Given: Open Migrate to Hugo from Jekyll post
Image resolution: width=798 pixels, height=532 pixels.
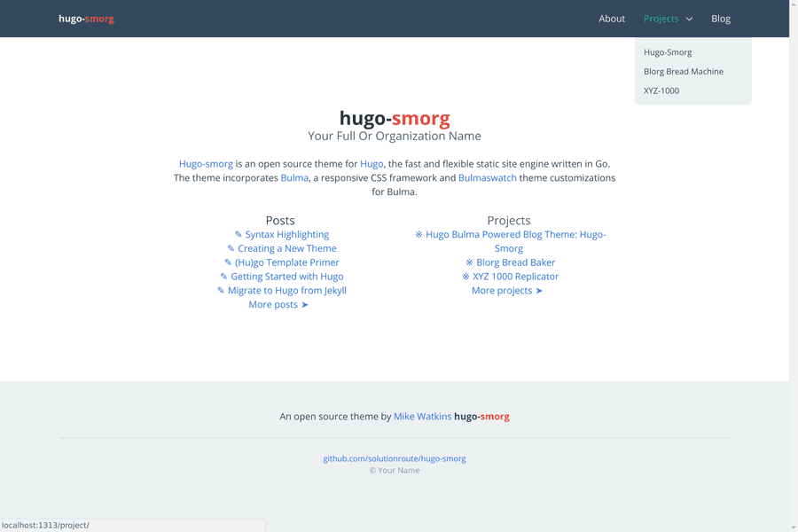Looking at the screenshot, I should [x=287, y=290].
